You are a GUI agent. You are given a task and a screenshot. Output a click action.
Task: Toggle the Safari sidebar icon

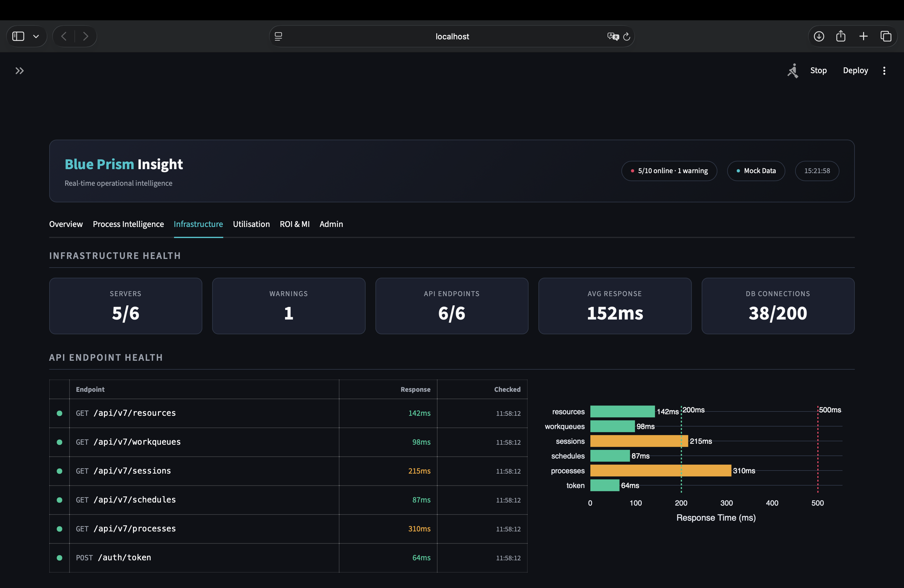click(18, 36)
